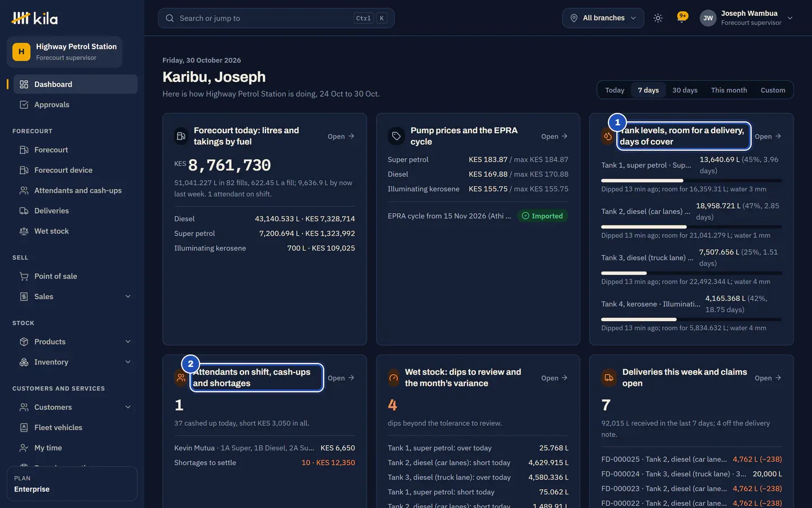Image resolution: width=812 pixels, height=508 pixels.
Task: Click the Point of sale cart icon
Action: [24, 276]
